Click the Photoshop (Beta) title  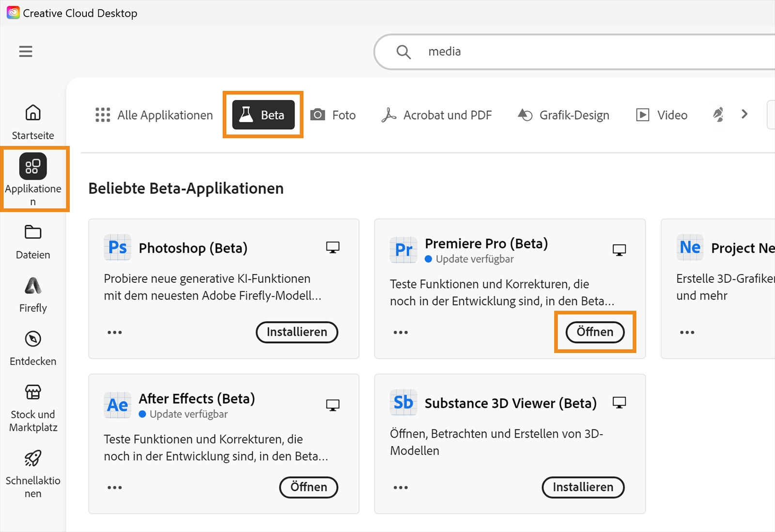[x=193, y=248]
